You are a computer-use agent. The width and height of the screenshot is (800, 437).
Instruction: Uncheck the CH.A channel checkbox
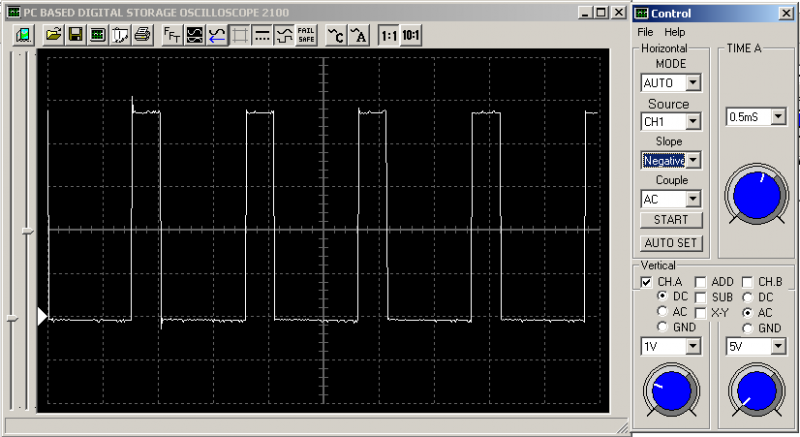click(646, 282)
